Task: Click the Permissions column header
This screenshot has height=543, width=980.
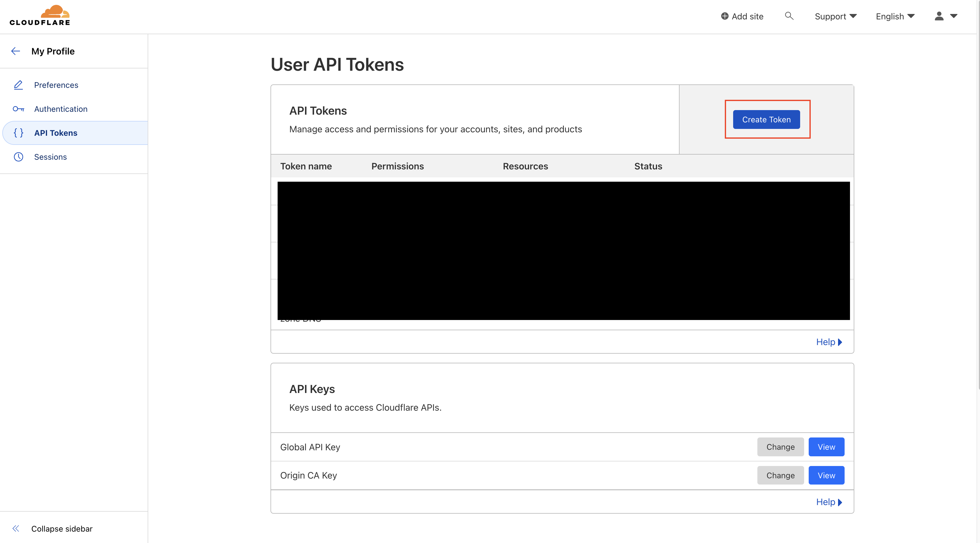Action: pyautogui.click(x=398, y=166)
